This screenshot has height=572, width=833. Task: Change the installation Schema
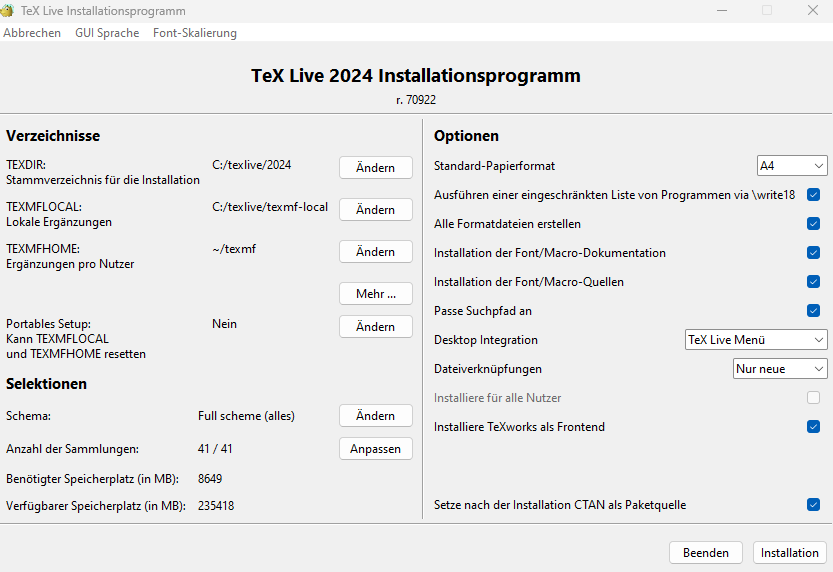[375, 416]
